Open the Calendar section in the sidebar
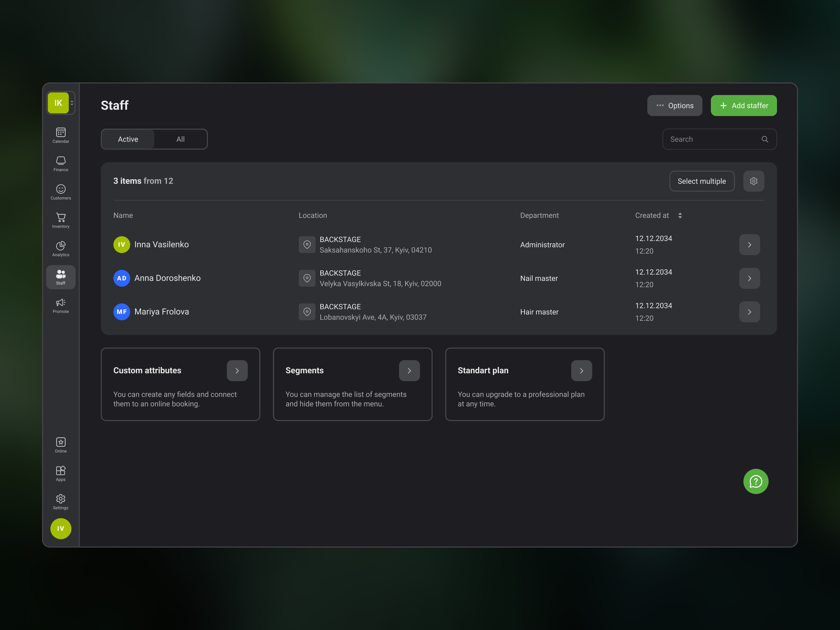Viewport: 840px width, 630px height. 60,135
